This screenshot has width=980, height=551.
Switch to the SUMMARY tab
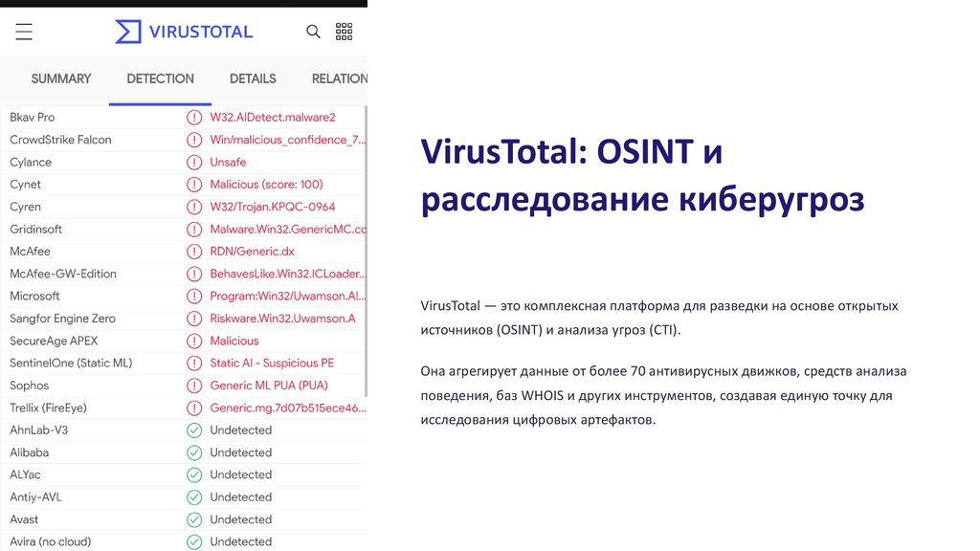(61, 78)
